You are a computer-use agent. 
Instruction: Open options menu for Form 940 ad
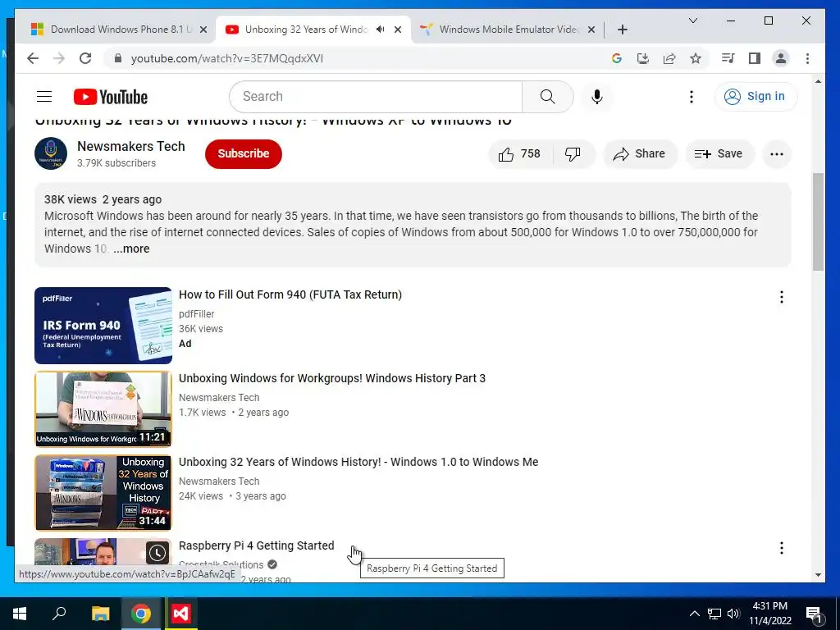tap(781, 297)
